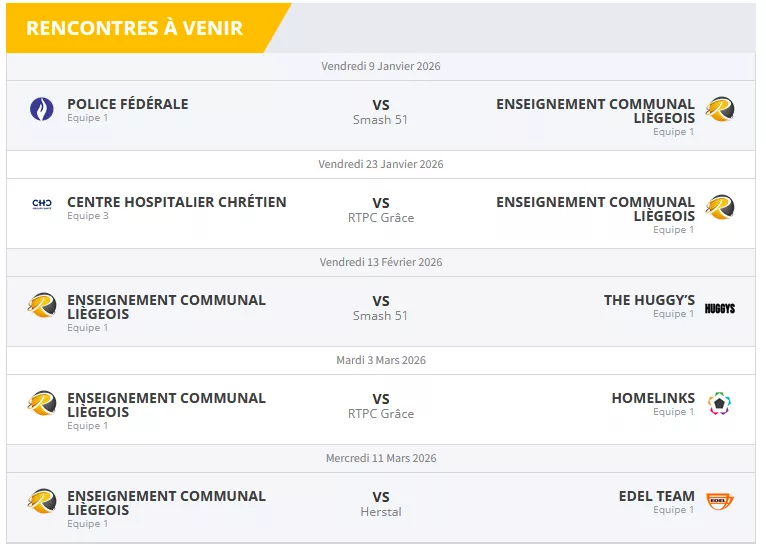Viewport: 766px width, 549px height.
Task: Select the Edel Team name
Action: coord(656,496)
